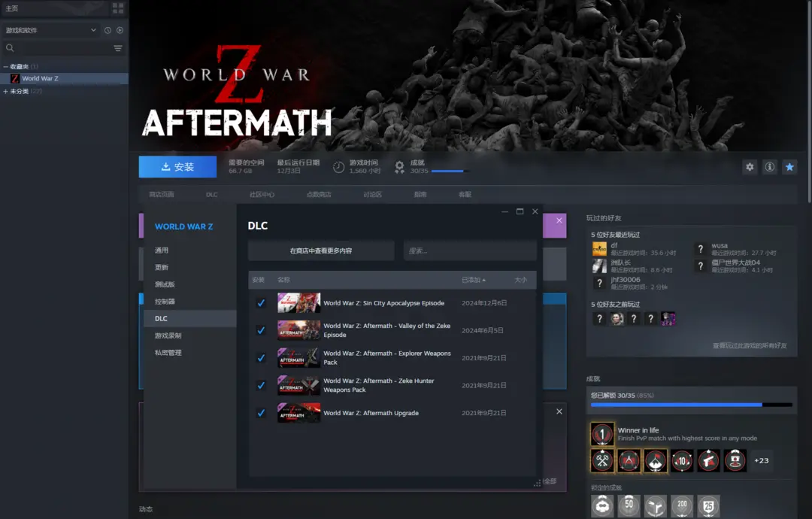Click the small 成就 30/35 progress bar

click(450, 171)
